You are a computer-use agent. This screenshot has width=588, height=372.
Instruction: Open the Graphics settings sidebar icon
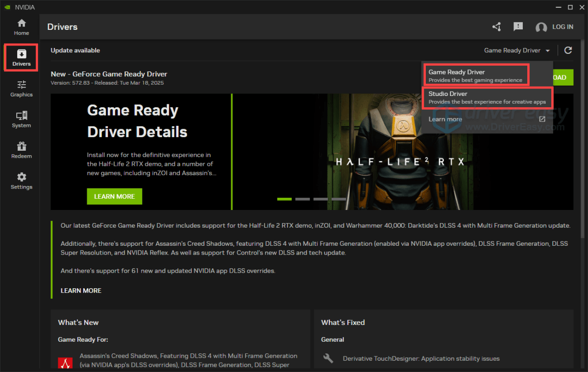click(x=21, y=89)
